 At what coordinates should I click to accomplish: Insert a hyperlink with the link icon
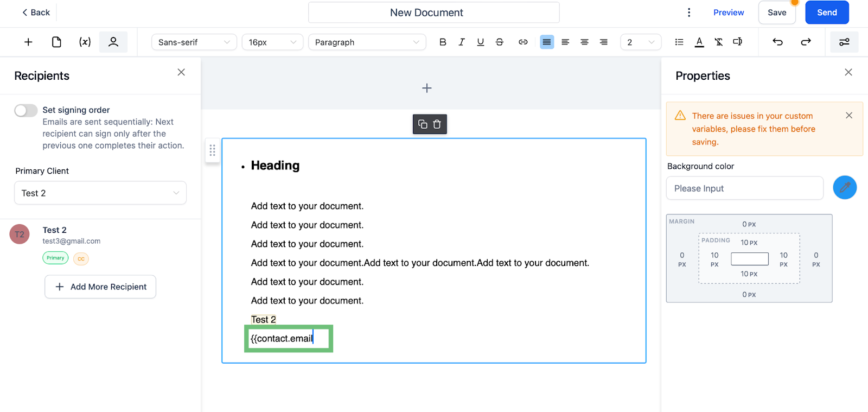coord(523,42)
